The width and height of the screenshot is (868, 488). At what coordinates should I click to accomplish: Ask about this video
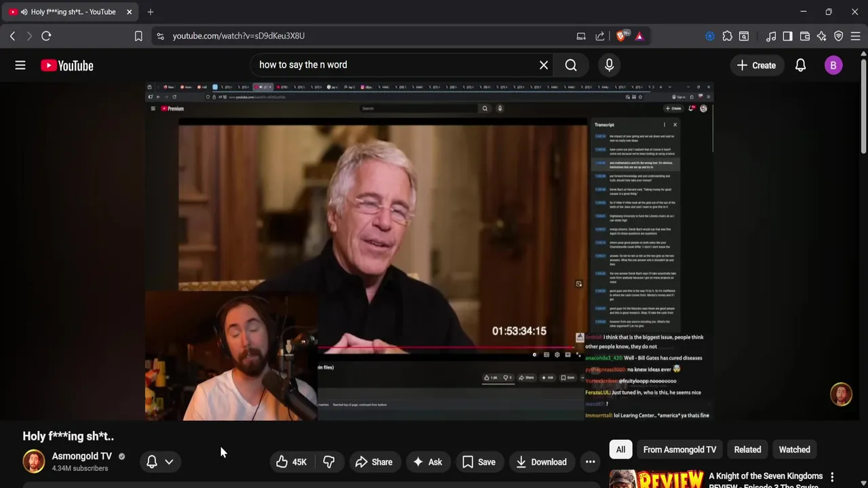click(427, 462)
